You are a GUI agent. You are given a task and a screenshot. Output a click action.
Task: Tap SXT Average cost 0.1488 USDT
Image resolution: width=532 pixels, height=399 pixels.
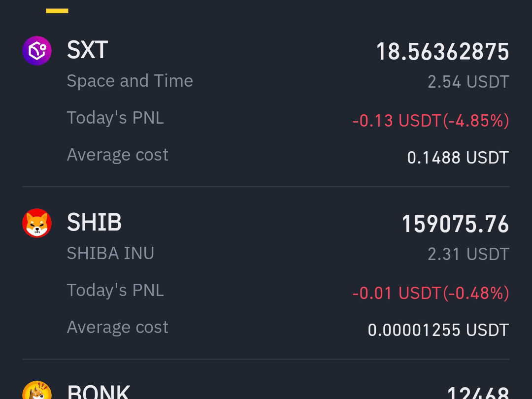coord(458,158)
